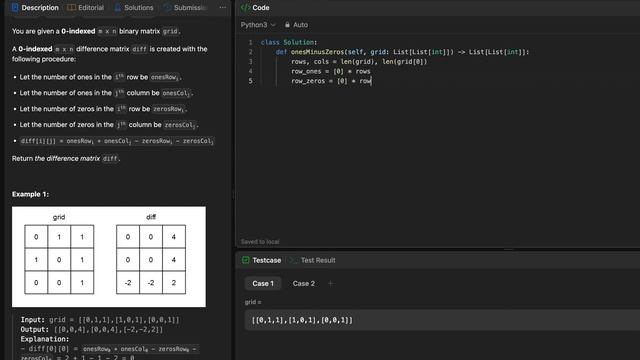Image resolution: width=640 pixels, height=360 pixels.
Task: Click the onesMinusZeros function definition line
Action: tap(402, 52)
